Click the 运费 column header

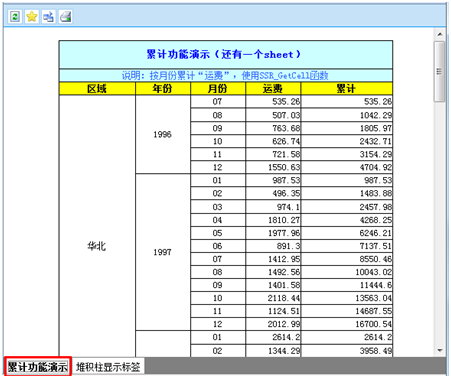tap(273, 89)
